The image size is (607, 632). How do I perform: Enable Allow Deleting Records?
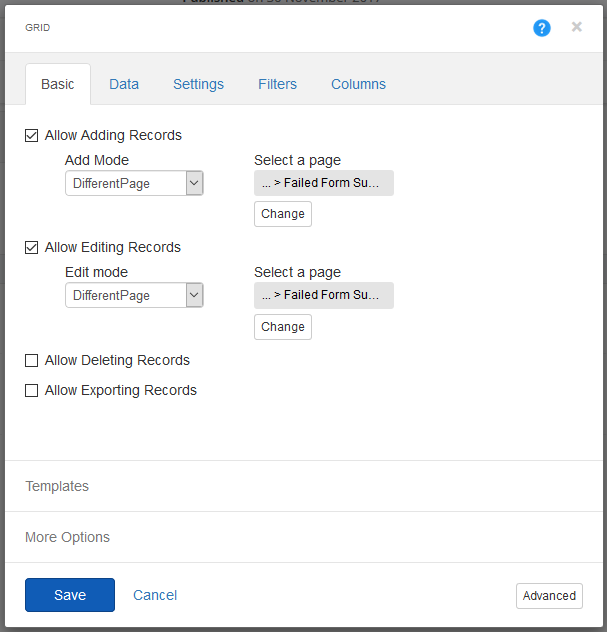point(31,360)
